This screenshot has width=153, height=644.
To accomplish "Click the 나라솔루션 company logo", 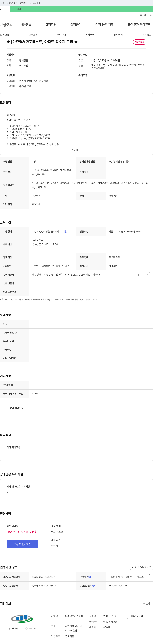I will [22, 618].
